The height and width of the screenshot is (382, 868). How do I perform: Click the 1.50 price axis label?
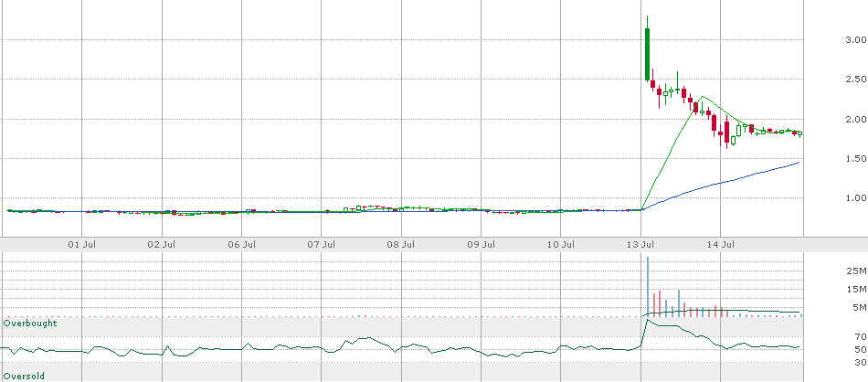click(x=856, y=158)
